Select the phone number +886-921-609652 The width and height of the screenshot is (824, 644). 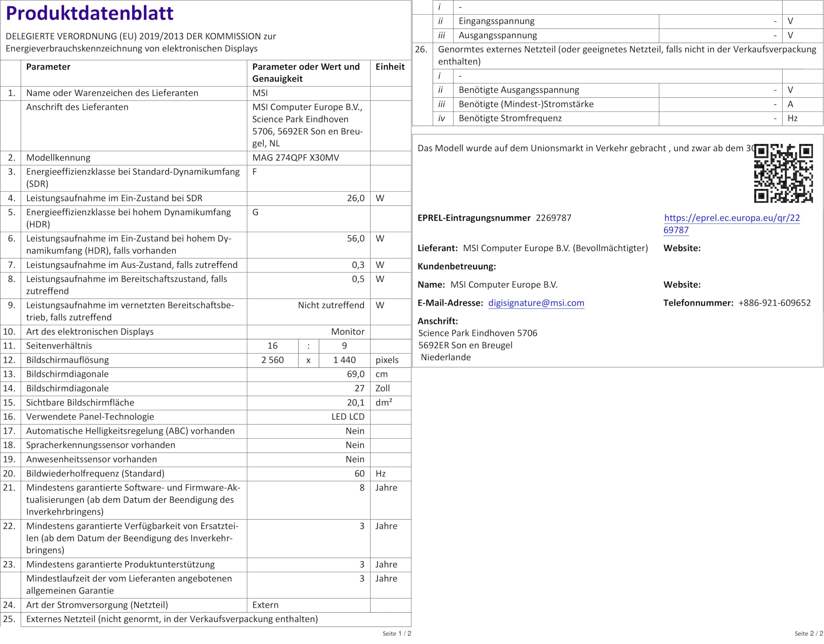click(x=774, y=303)
